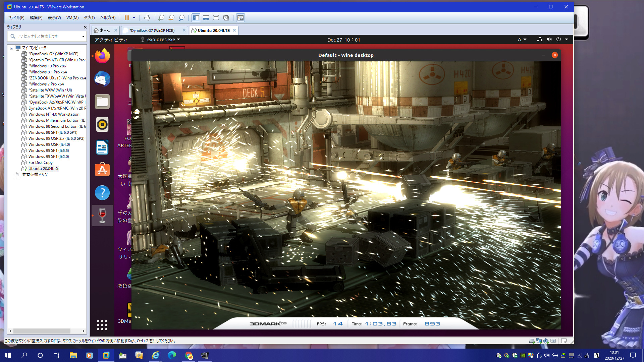Screen dimensions: 644x362
Task: Open the input method A dropdown in Ubuntu
Action: pyautogui.click(x=522, y=40)
